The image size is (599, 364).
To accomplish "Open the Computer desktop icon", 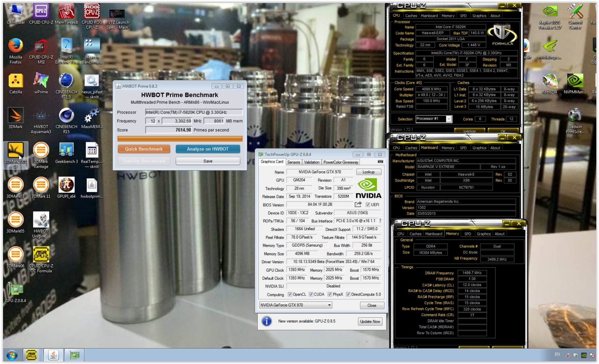I will (x=16, y=14).
